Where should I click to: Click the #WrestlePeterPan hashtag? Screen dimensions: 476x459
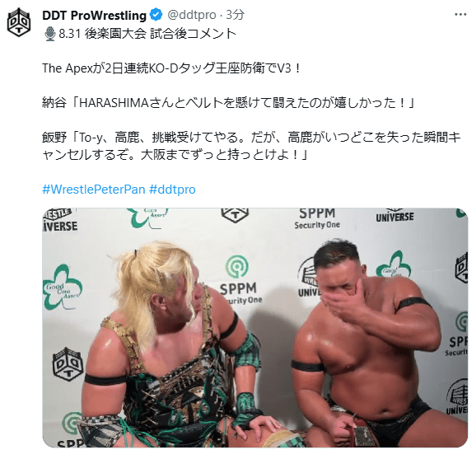tap(94, 190)
